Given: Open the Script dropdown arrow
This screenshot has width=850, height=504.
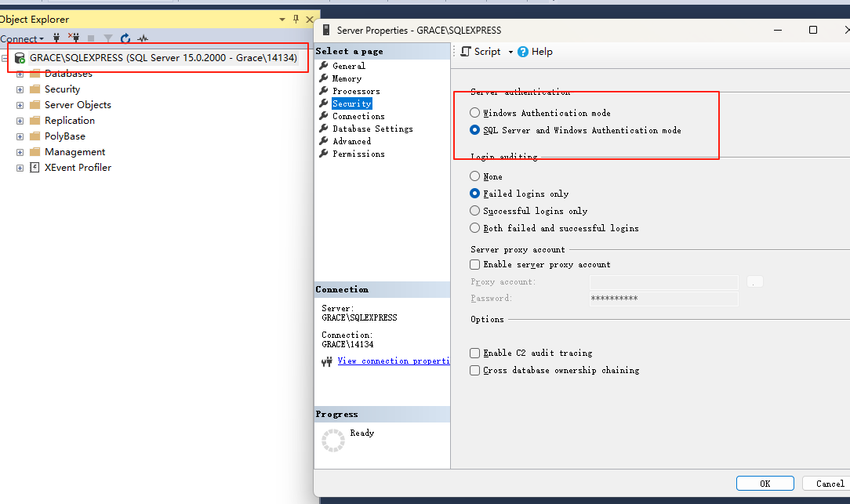Looking at the screenshot, I should 510,52.
